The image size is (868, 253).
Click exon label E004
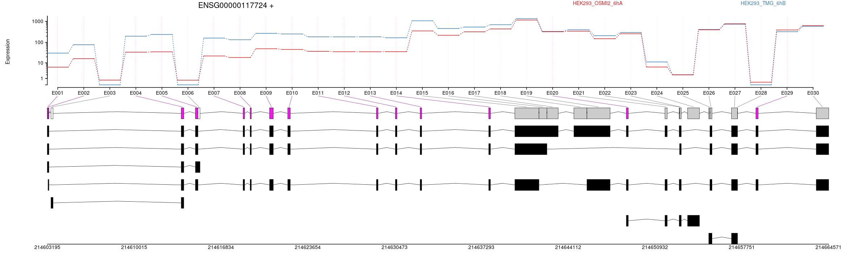pyautogui.click(x=136, y=93)
